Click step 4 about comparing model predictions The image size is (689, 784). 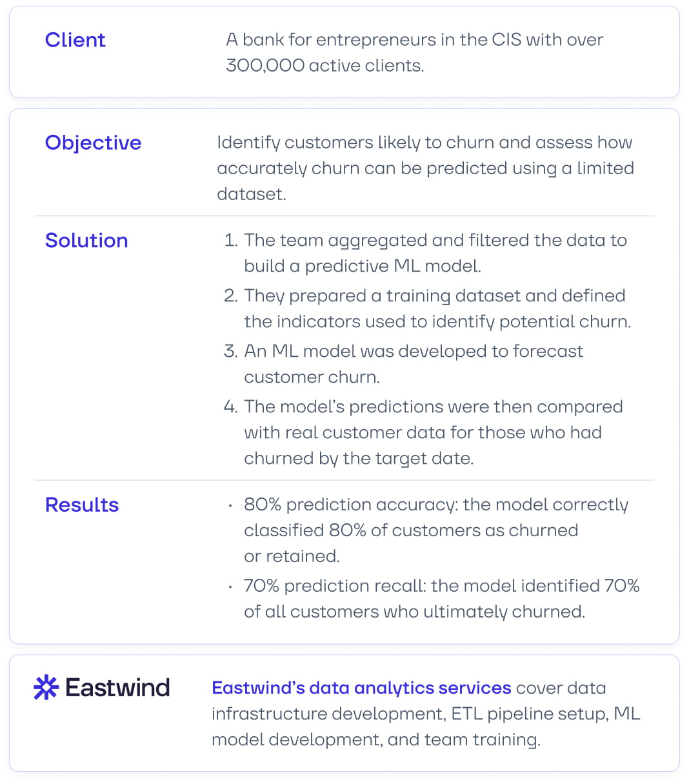[x=432, y=432]
